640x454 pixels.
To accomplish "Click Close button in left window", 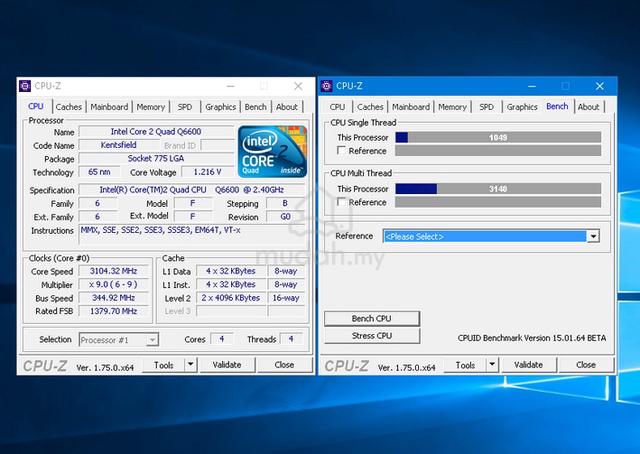I will coord(284,365).
